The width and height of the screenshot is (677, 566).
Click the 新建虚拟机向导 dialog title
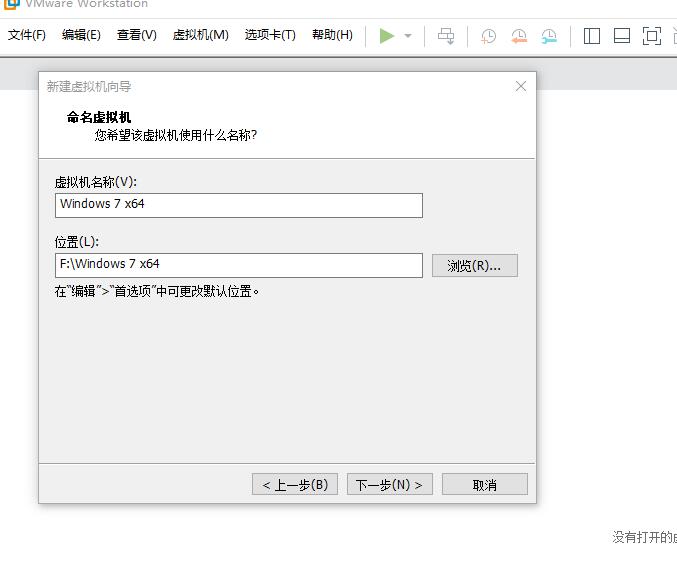click(89, 87)
